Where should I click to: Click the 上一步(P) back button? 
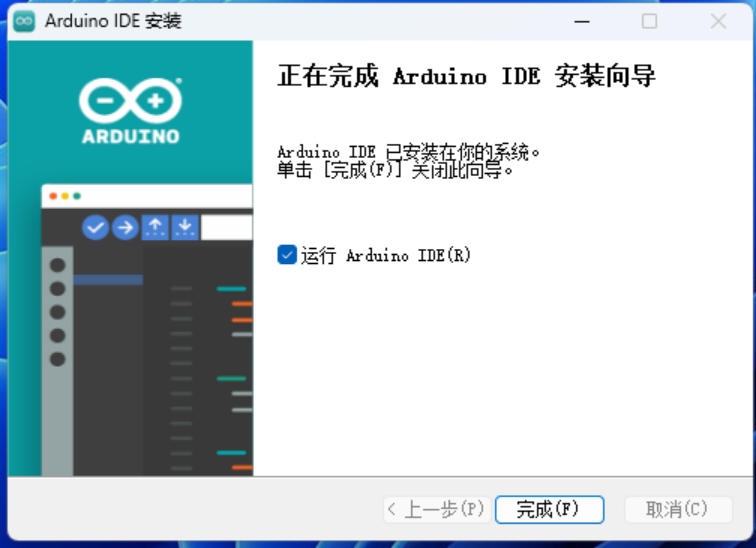[x=436, y=510]
